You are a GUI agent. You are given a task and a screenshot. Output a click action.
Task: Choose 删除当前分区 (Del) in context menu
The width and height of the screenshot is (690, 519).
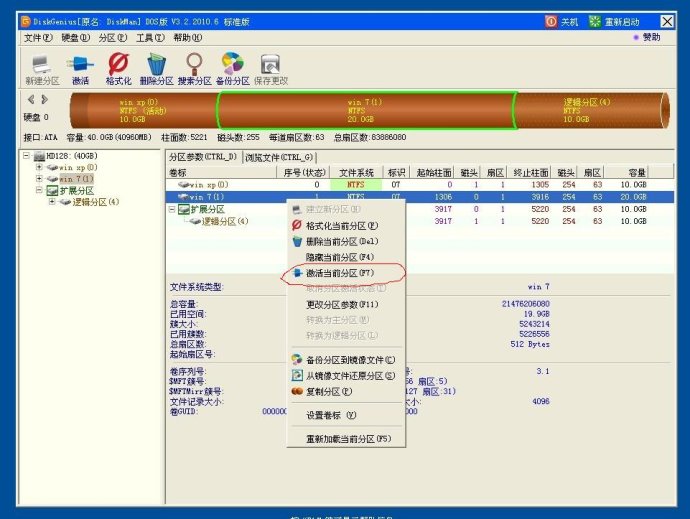[346, 242]
